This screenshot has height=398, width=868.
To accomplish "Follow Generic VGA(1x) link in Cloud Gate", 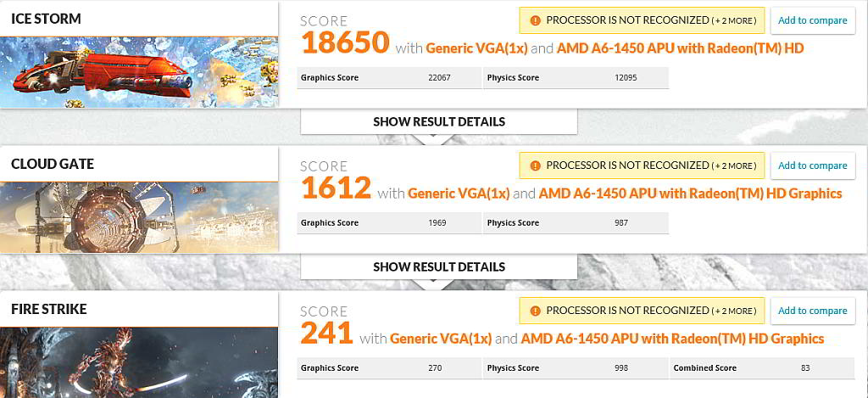I will tap(459, 193).
